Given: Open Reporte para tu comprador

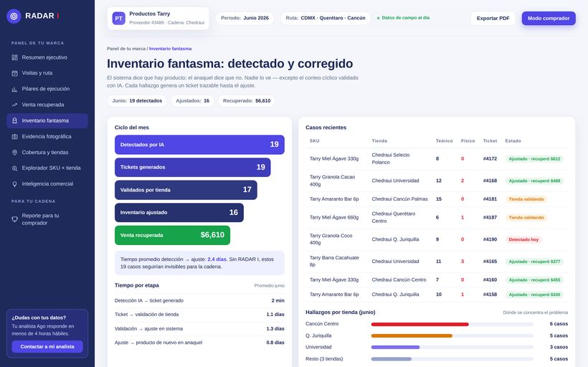Looking at the screenshot, I should (x=47, y=219).
